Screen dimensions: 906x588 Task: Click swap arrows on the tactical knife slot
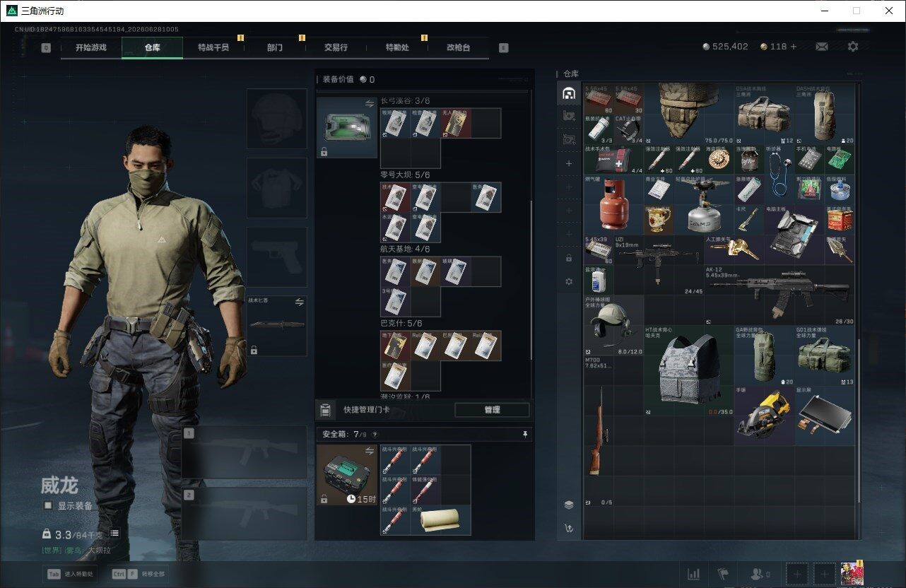(299, 302)
